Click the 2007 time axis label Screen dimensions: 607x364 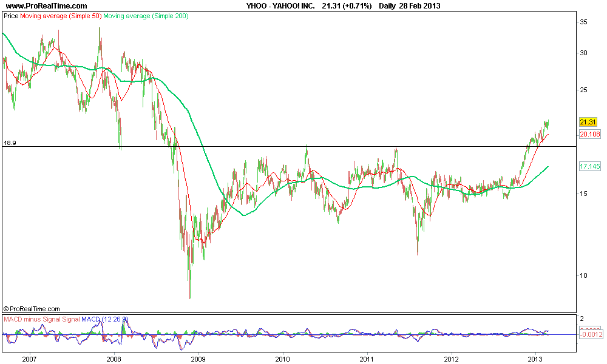click(x=29, y=359)
